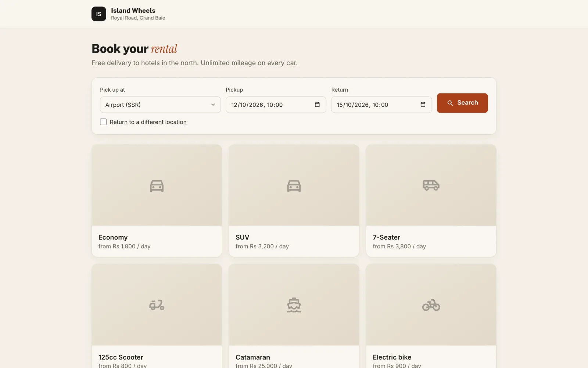The height and width of the screenshot is (368, 588).
Task: Click the 7-Seater van icon
Action: click(x=431, y=185)
